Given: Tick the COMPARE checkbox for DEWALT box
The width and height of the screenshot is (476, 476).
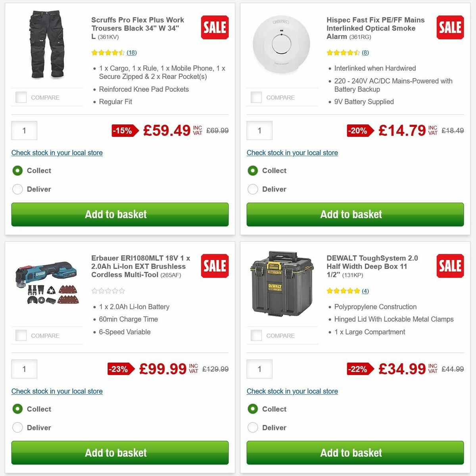Looking at the screenshot, I should (256, 335).
